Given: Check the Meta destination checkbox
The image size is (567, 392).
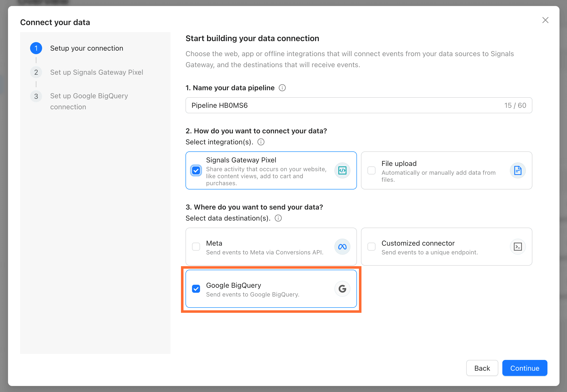Looking at the screenshot, I should click(x=196, y=247).
